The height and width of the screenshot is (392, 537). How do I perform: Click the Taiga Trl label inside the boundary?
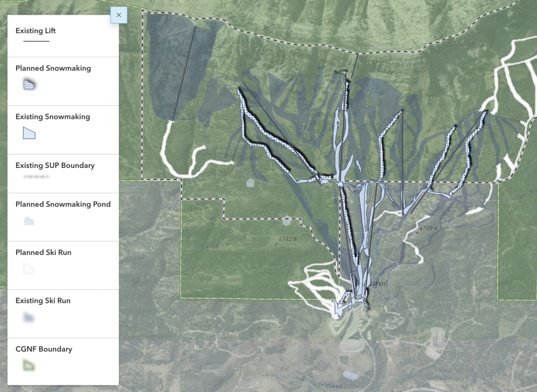pos(215,246)
